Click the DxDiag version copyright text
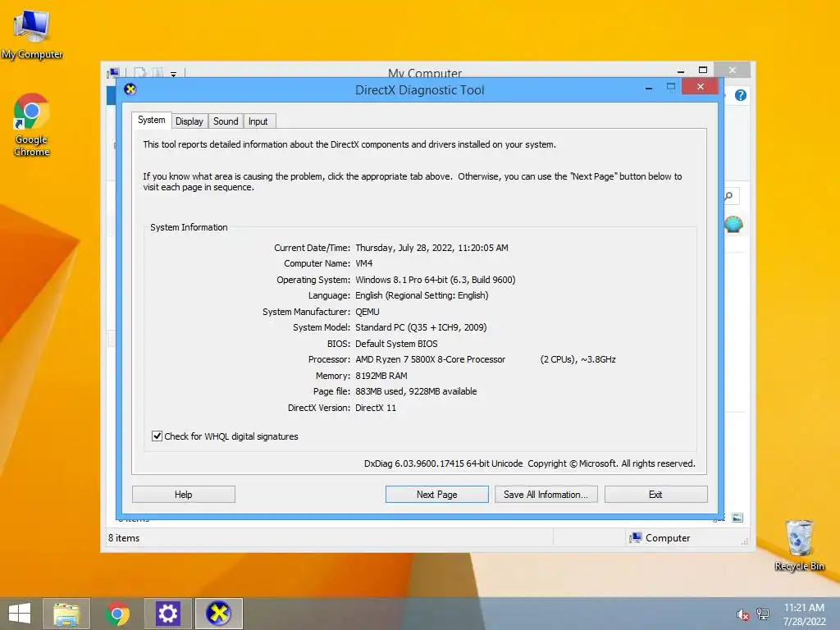 tap(529, 463)
